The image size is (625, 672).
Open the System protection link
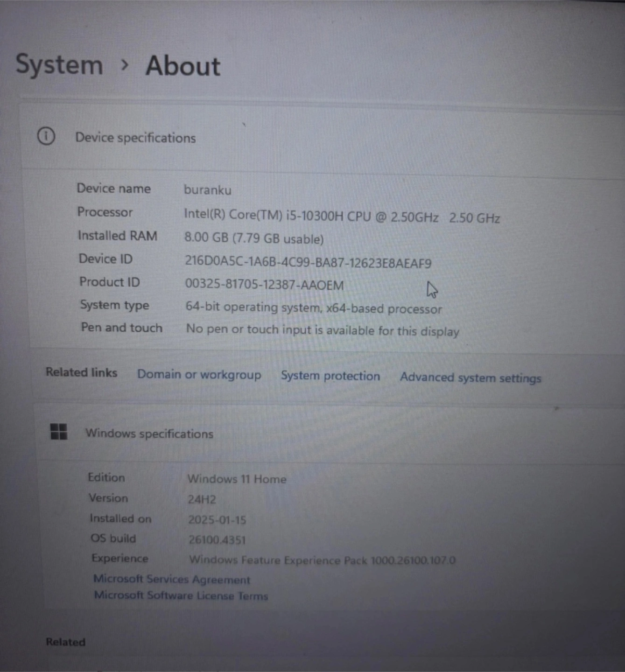tap(330, 376)
